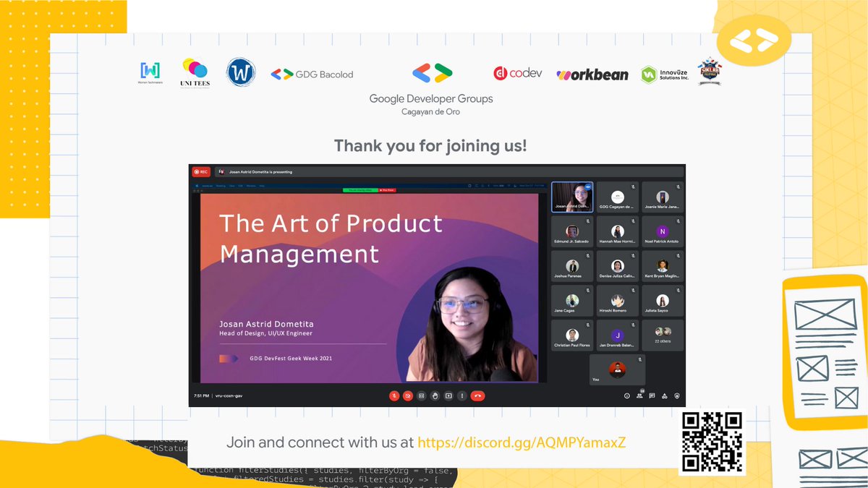Click the workbean sponsor logo
Image resolution: width=868 pixels, height=488 pixels.
(592, 74)
